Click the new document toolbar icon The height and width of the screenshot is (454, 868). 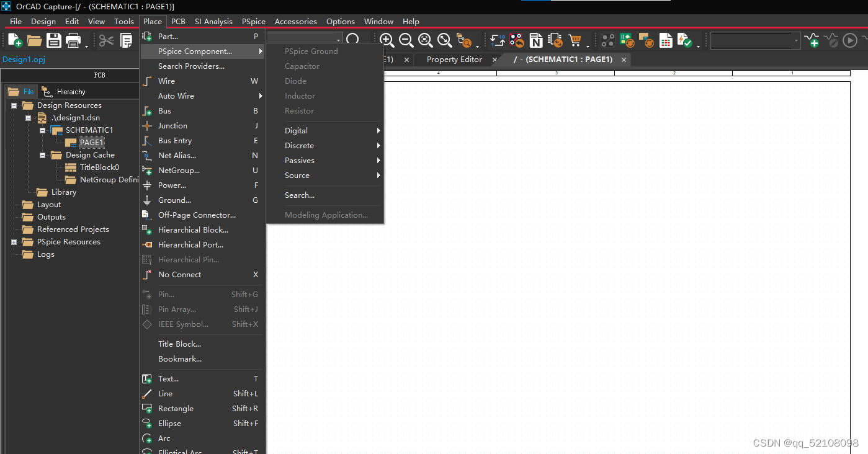pyautogui.click(x=14, y=41)
